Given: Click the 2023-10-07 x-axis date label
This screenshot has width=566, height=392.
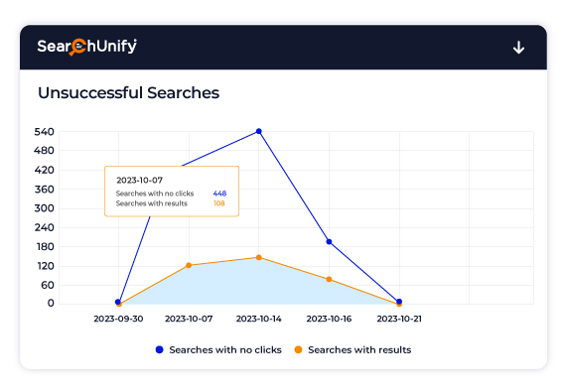Looking at the screenshot, I should point(189,319).
